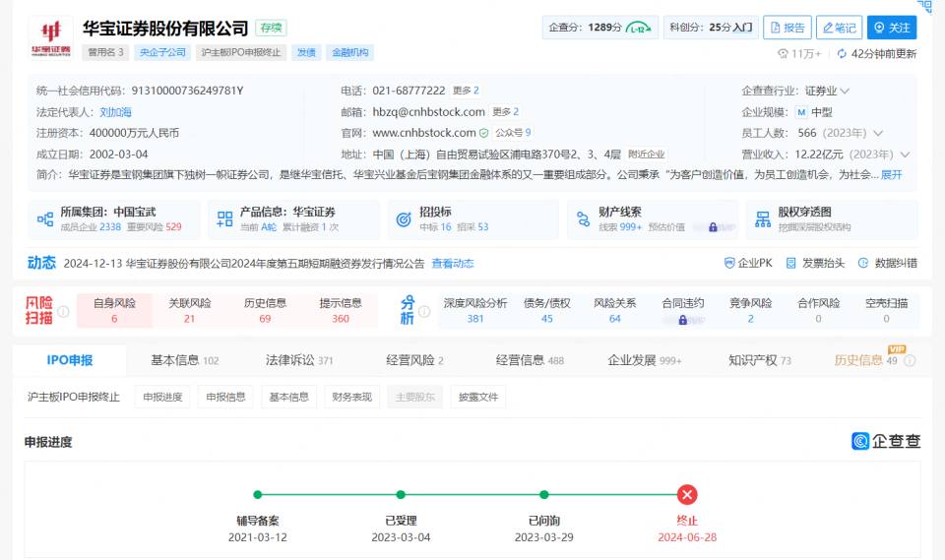Switch to the VIP 历史信息 49 tab
Image resolution: width=945 pixels, height=560 pixels.
pos(865,360)
